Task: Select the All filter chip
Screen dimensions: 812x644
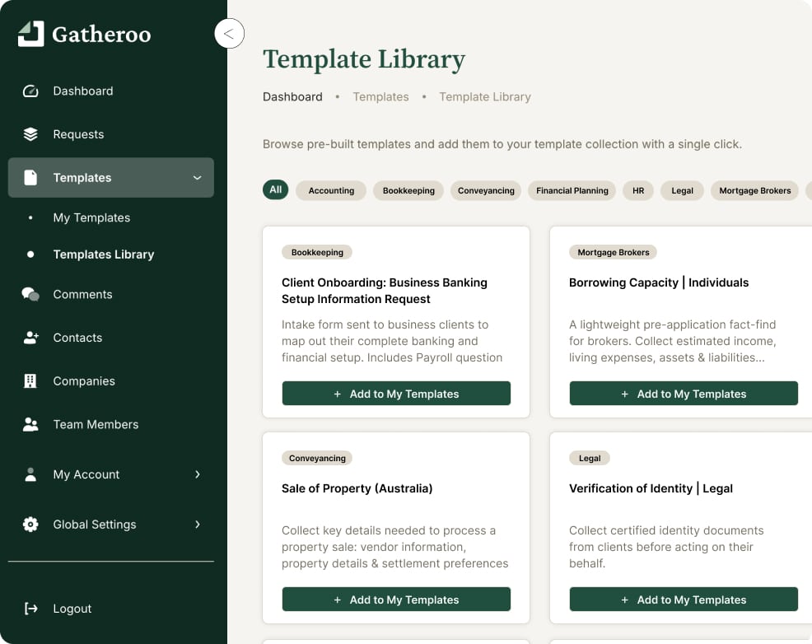Action: click(276, 190)
